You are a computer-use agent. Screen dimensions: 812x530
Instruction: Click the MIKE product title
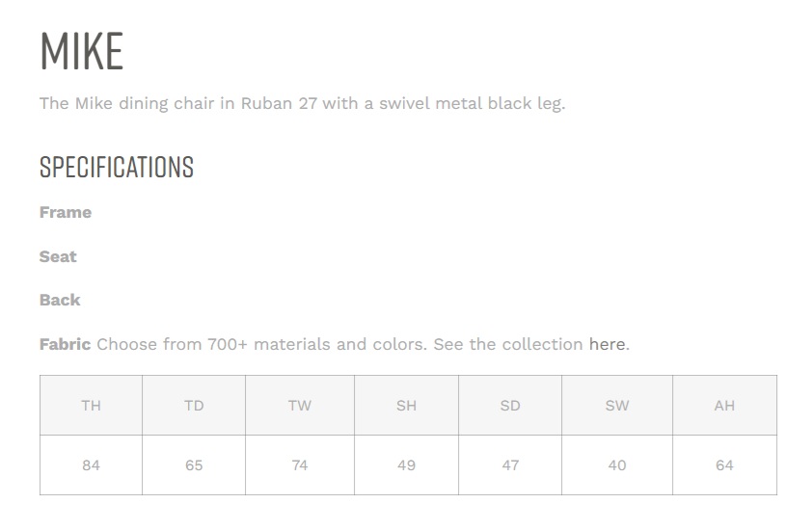[82, 51]
